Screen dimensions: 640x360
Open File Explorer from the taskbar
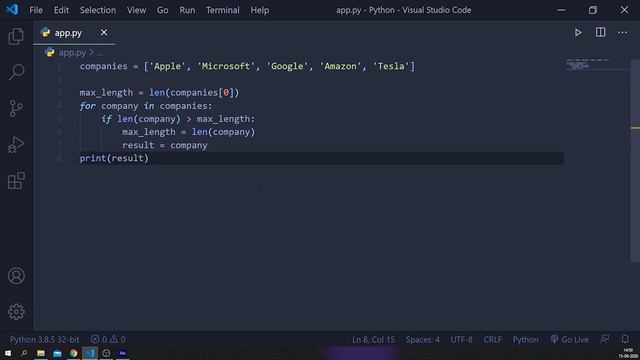tap(41, 353)
